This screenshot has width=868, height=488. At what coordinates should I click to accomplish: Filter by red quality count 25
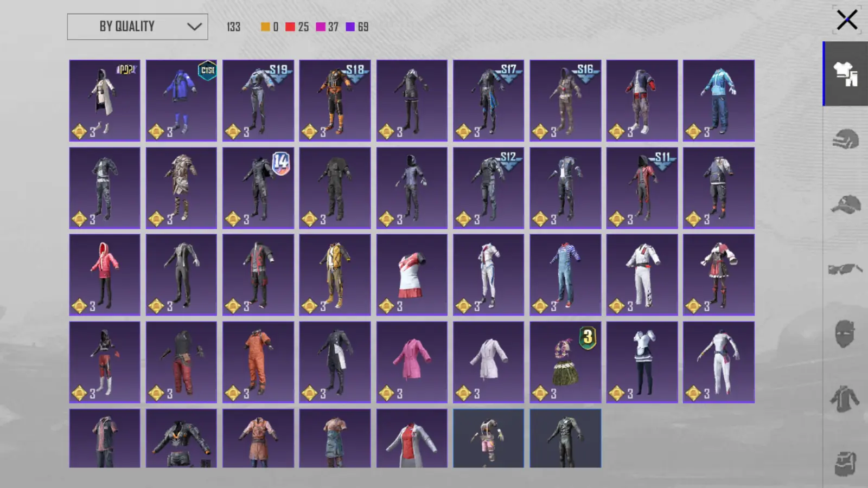coord(297,27)
